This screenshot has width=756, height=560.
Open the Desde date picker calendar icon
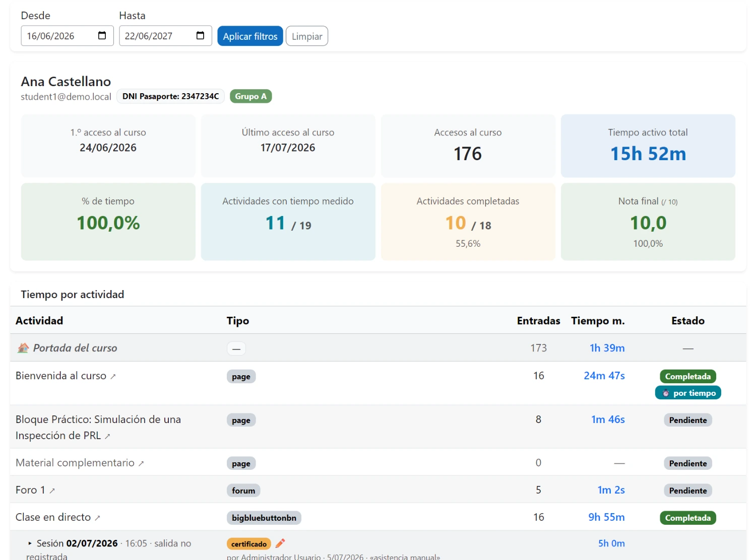(102, 36)
